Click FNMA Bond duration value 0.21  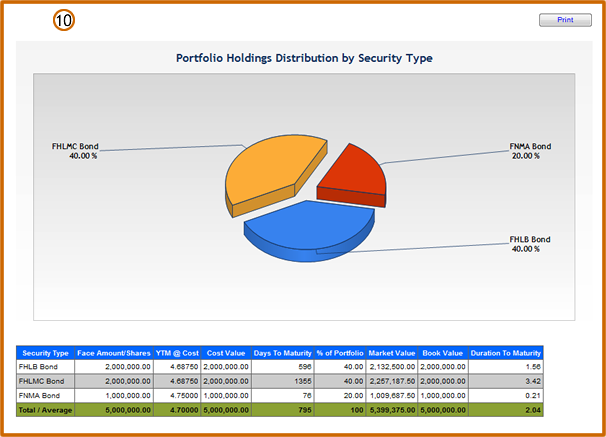click(x=506, y=395)
